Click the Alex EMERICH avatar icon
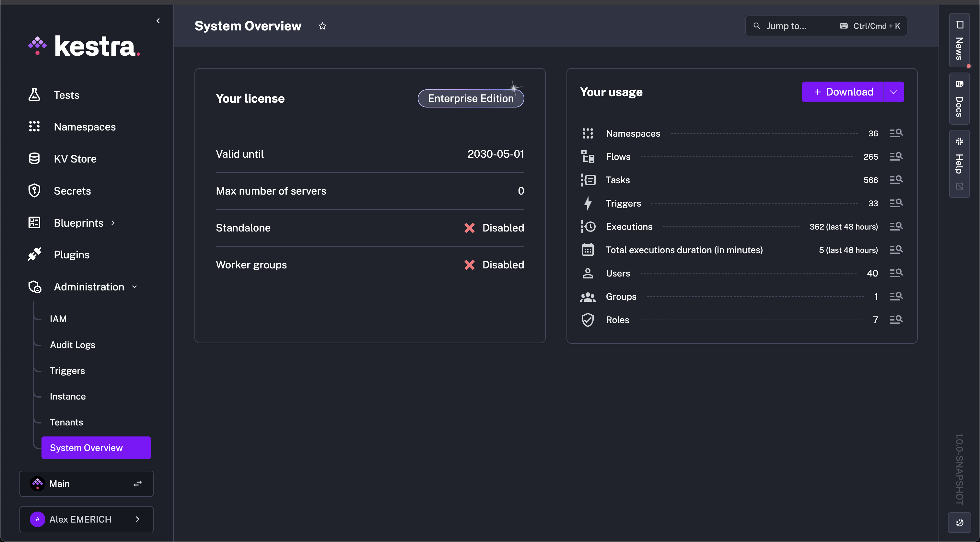 (x=37, y=519)
